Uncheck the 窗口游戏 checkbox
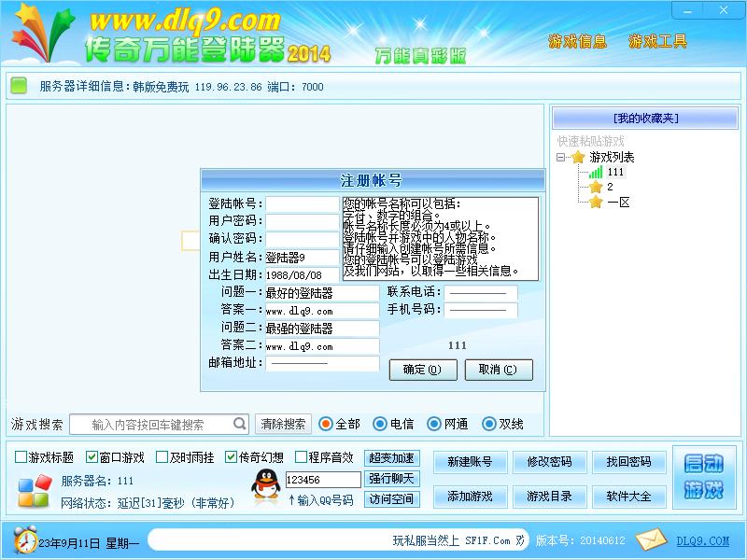The height and width of the screenshot is (560, 747). tap(92, 457)
